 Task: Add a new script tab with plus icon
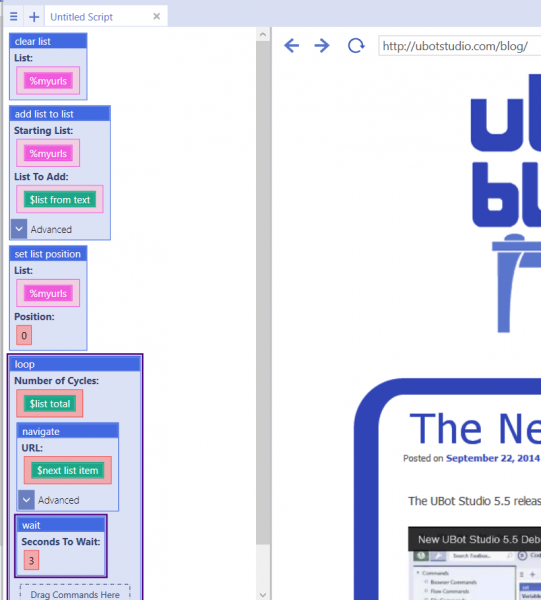(x=34, y=17)
